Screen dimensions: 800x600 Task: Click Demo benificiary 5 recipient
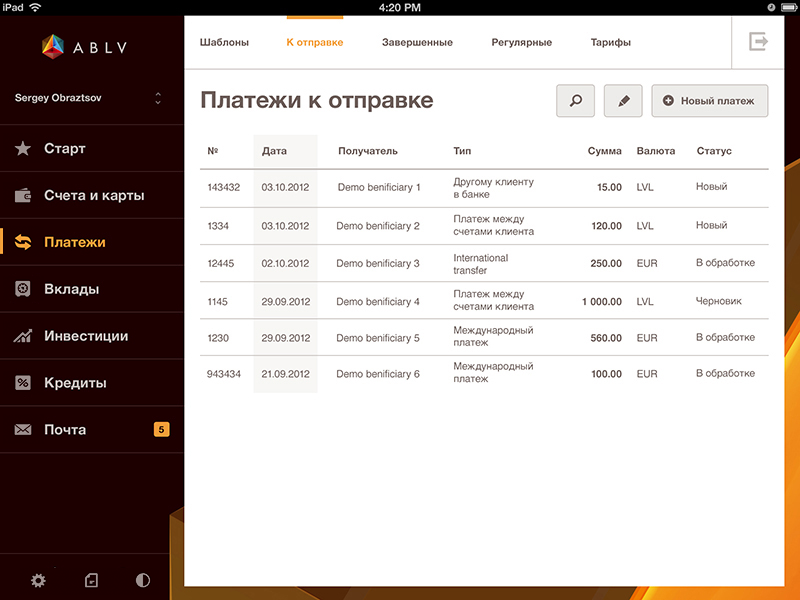(378, 338)
